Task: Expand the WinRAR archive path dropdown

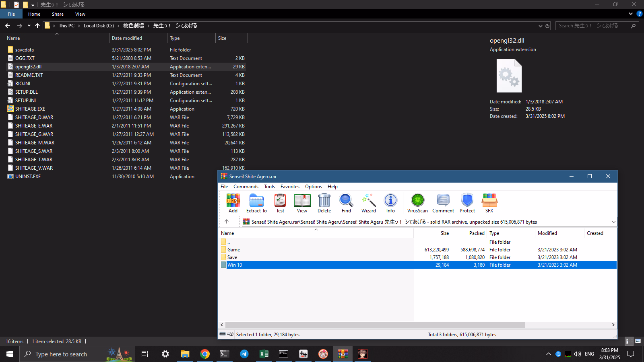Action: [x=613, y=222]
